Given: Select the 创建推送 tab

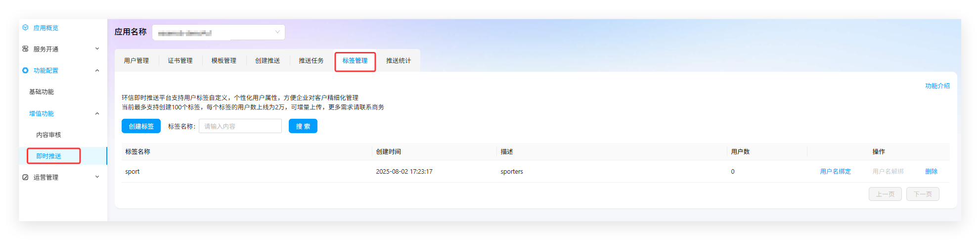Looking at the screenshot, I should pos(267,61).
